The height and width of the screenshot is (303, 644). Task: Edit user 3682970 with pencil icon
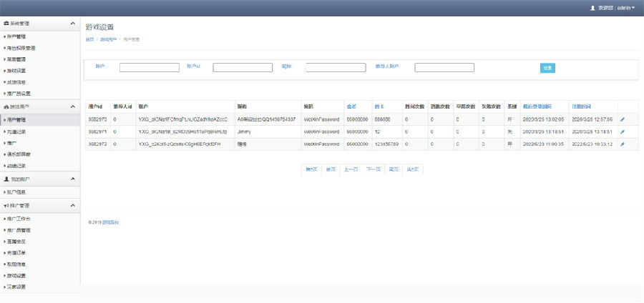coord(622,119)
